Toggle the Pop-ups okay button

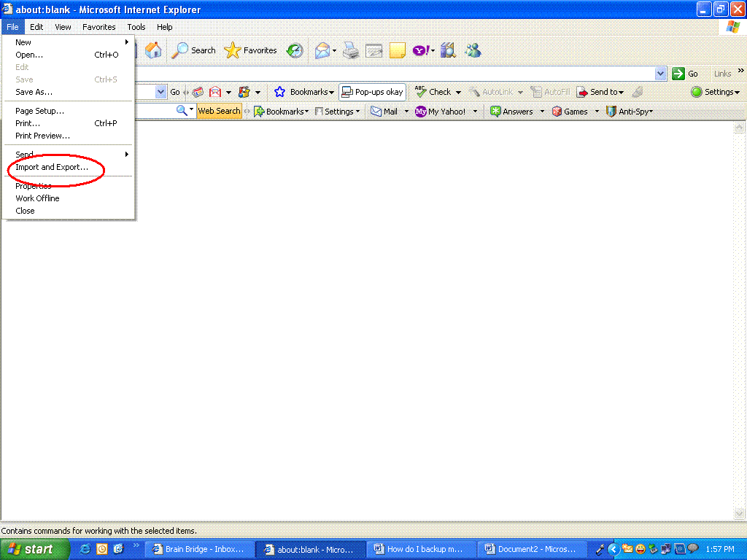pos(372,92)
